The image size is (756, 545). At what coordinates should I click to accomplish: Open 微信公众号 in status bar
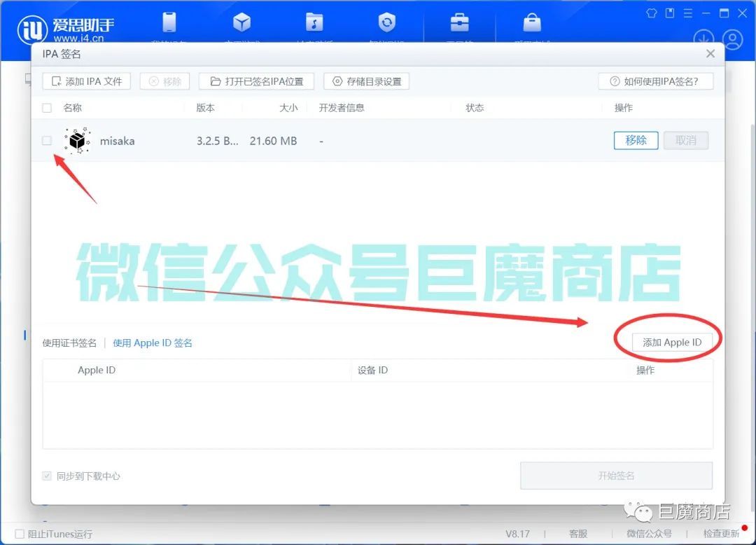(649, 534)
